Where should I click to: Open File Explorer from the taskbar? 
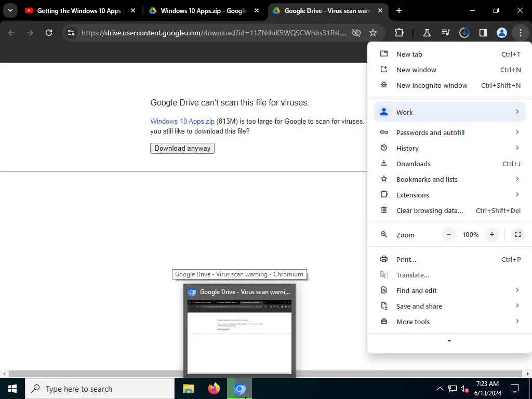tap(188, 389)
